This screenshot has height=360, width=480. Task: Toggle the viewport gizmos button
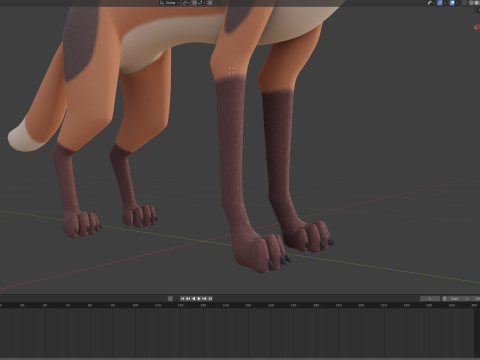[440, 3]
